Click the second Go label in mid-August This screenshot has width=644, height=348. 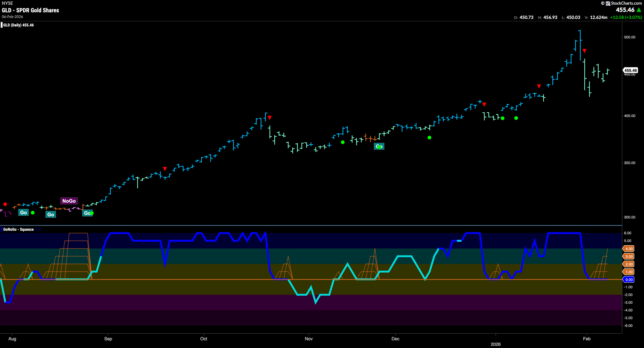(51, 214)
